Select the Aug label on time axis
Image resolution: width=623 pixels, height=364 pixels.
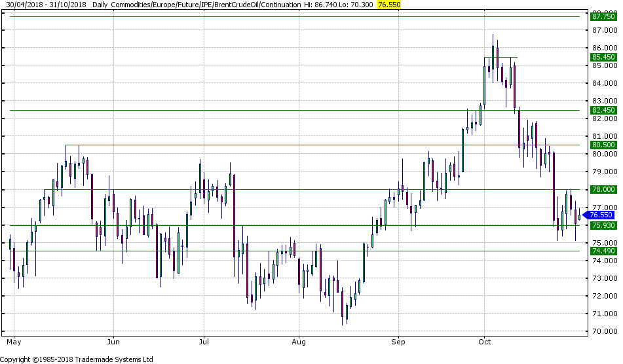click(x=299, y=342)
